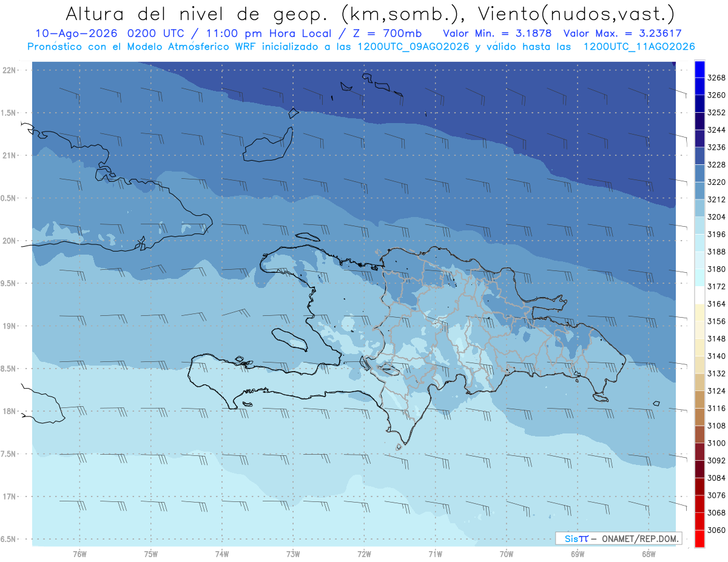Screen dimensions: 728x562
Task: Click the 3132 colorbar value
Action: click(716, 373)
